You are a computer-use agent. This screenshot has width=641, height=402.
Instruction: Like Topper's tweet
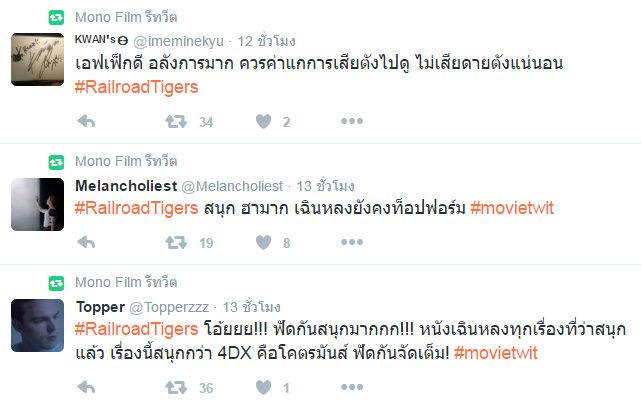pos(263,387)
